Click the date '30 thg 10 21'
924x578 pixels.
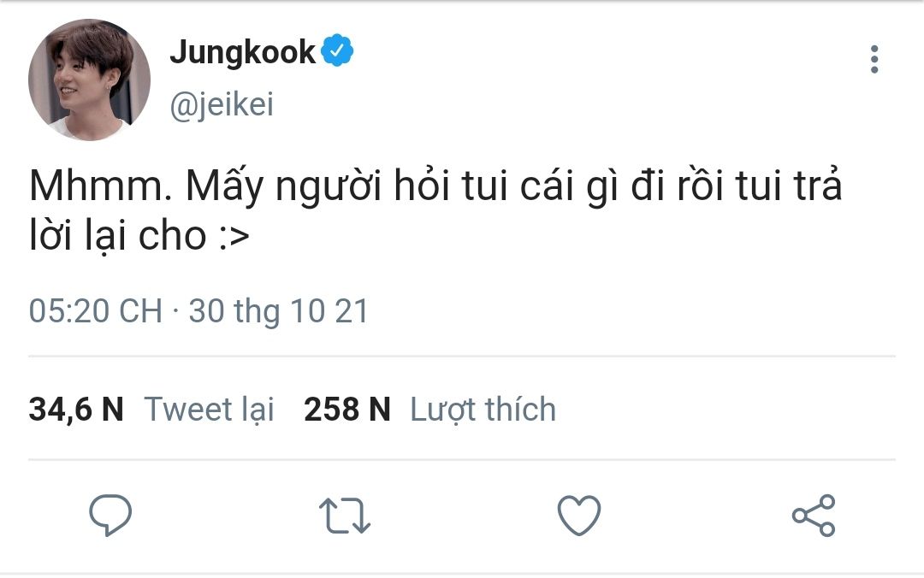(279, 311)
